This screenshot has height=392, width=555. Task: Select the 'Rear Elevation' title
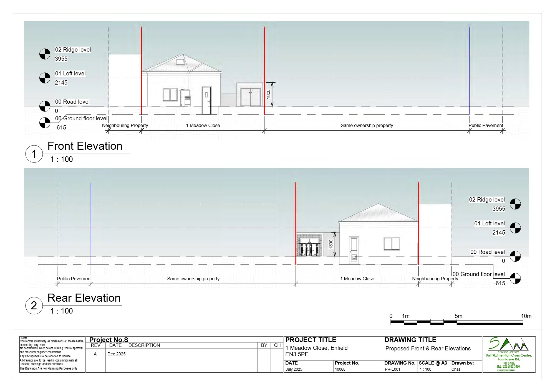pyautogui.click(x=84, y=298)
